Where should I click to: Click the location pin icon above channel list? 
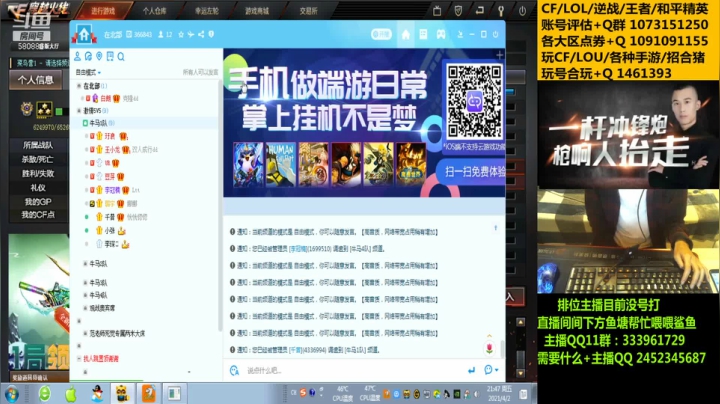(x=99, y=56)
